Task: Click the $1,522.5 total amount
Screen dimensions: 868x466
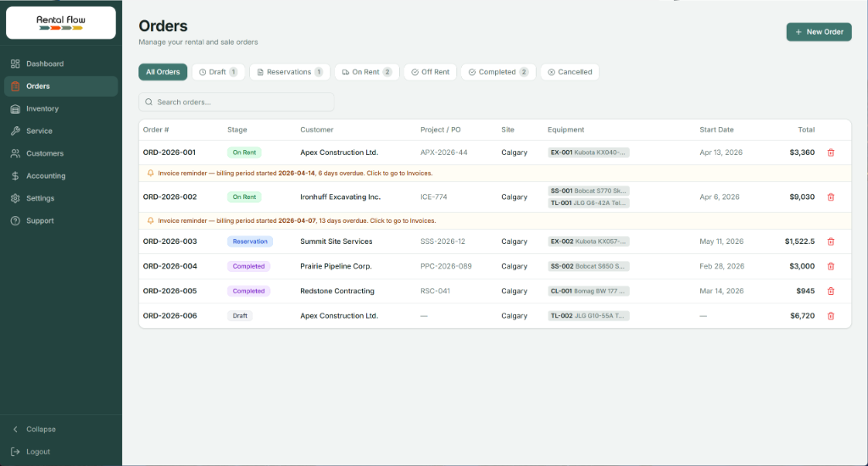Action: (x=799, y=241)
